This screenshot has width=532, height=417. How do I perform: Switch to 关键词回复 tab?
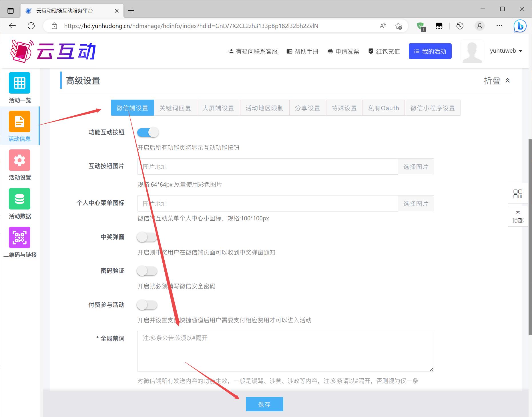[x=175, y=108]
